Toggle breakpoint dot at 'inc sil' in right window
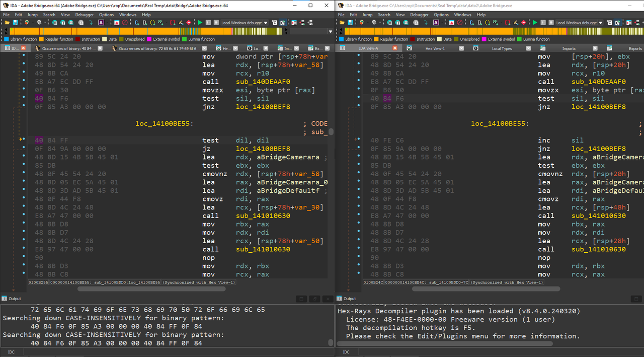The image size is (644, 357). 359,140
